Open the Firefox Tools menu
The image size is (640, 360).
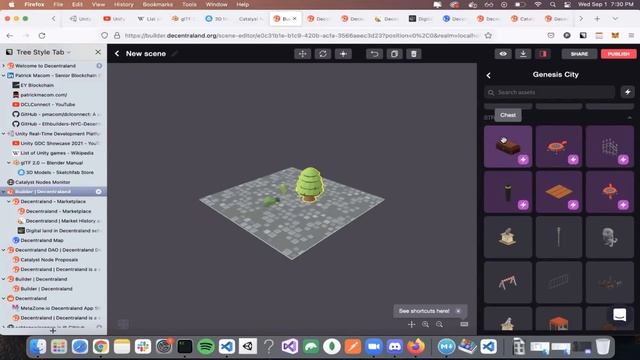point(189,4)
